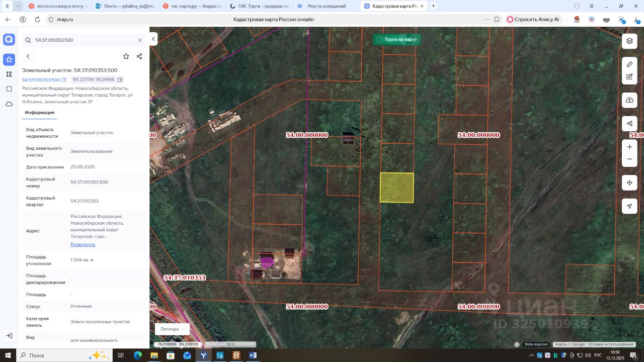644x362 pixels.
Task: Click the sign-in arrow icon at sidebar bottom
Action: [x=9, y=335]
